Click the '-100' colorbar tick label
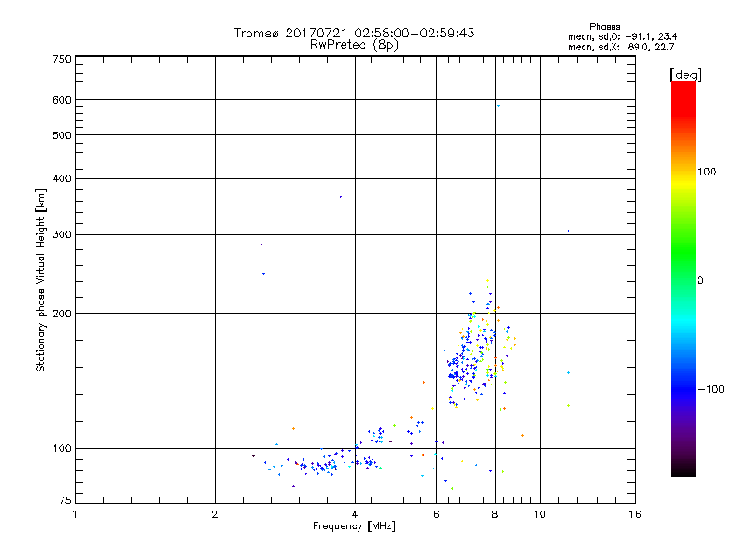 pos(711,389)
